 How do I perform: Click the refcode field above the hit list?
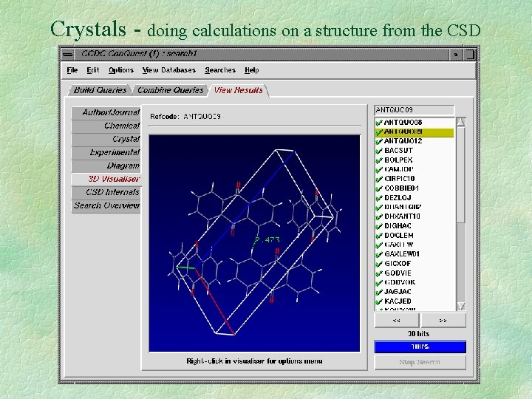coord(414,110)
